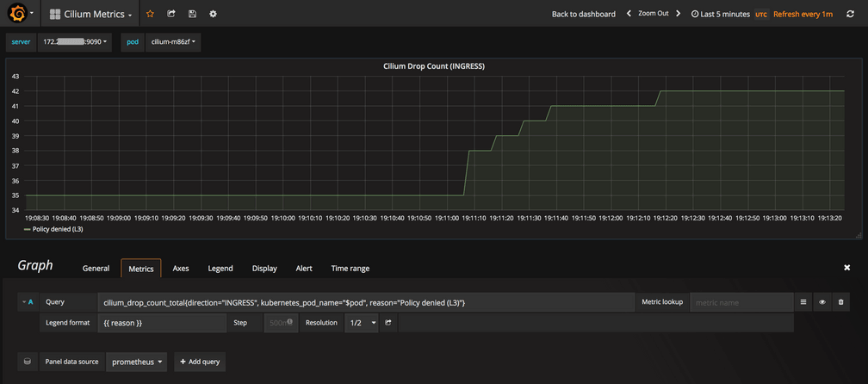This screenshot has height=384, width=868.
Task: Open the Grafana logo main menu
Action: pyautogui.click(x=19, y=13)
